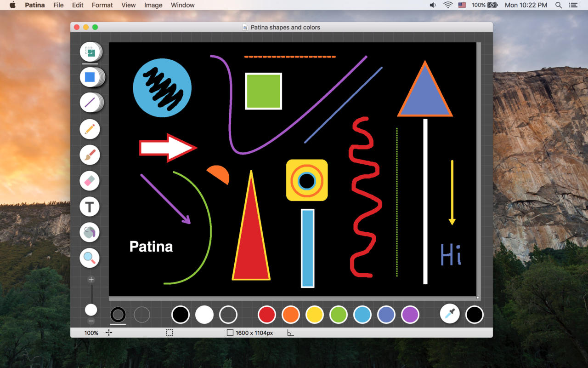
Task: Click the minus button below zoom slider
Action: pos(91,321)
